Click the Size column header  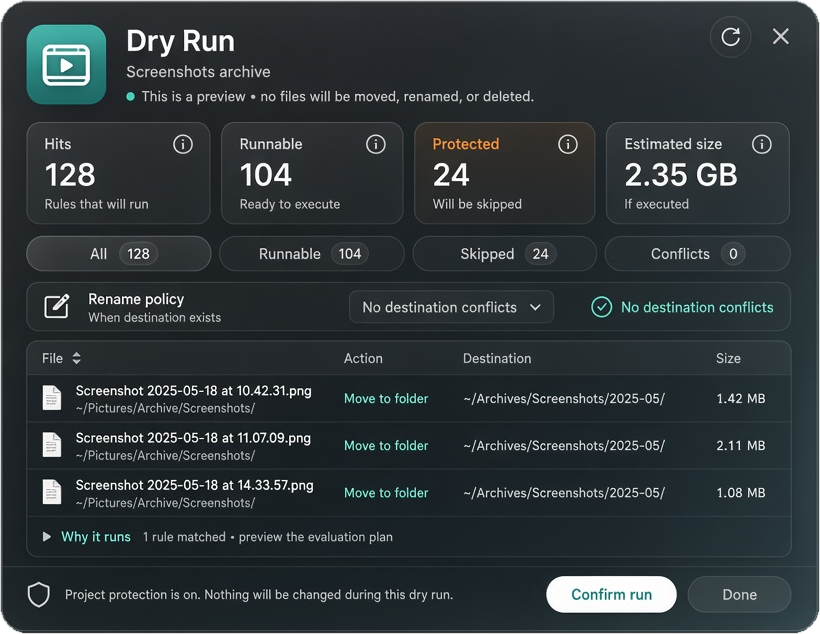point(728,358)
